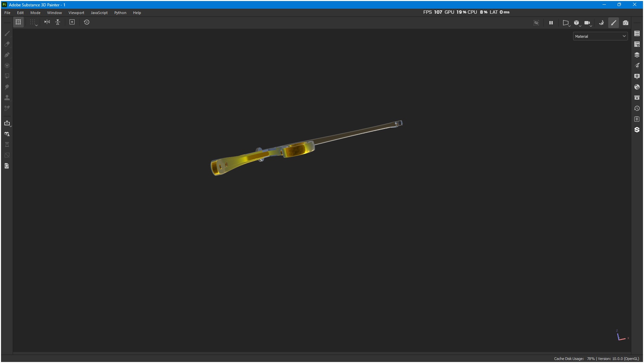
Task: Select the Projection tool
Action: point(7,55)
